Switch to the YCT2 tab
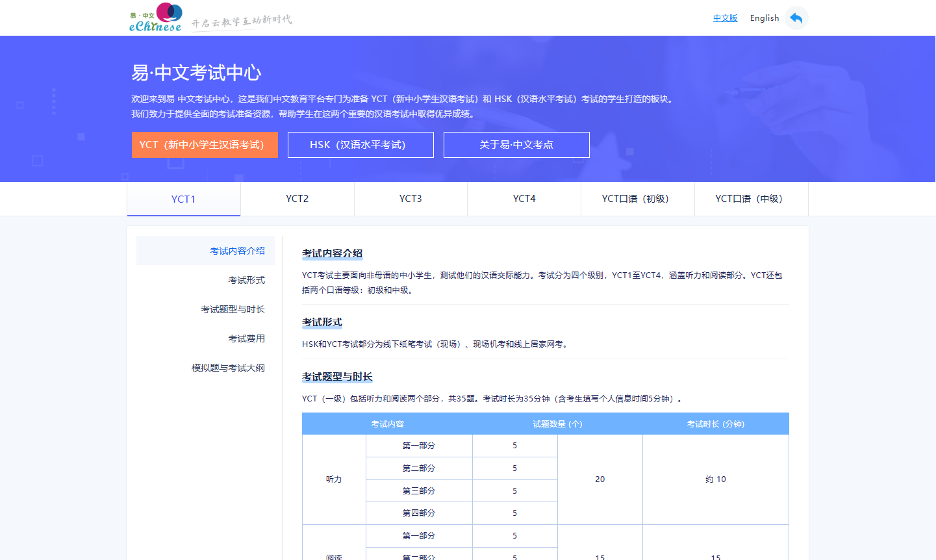 [x=297, y=199]
